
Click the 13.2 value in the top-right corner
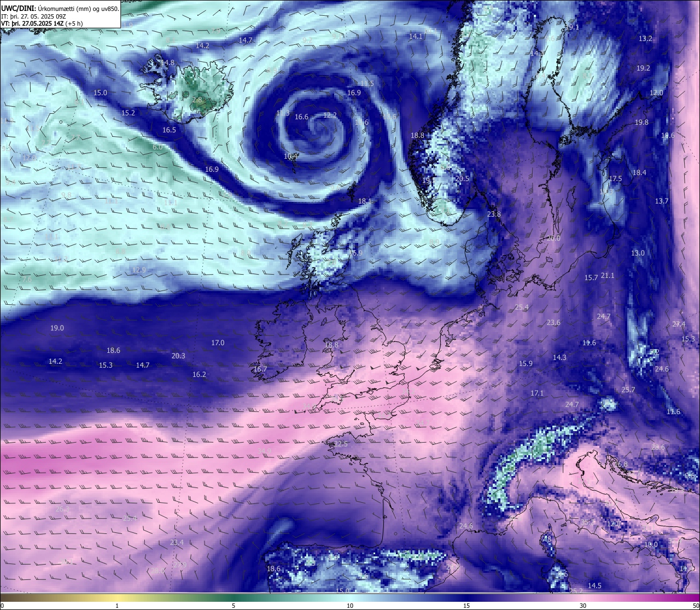coord(645,39)
